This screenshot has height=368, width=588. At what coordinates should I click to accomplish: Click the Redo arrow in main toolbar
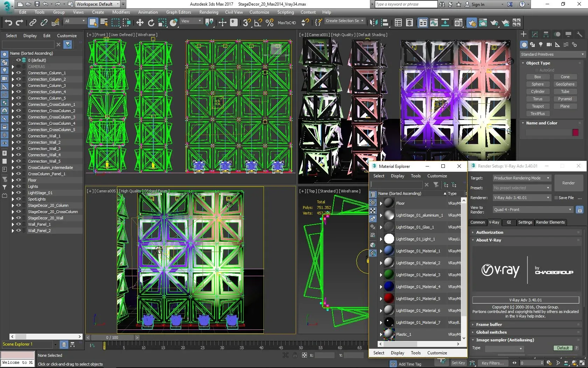[20, 23]
